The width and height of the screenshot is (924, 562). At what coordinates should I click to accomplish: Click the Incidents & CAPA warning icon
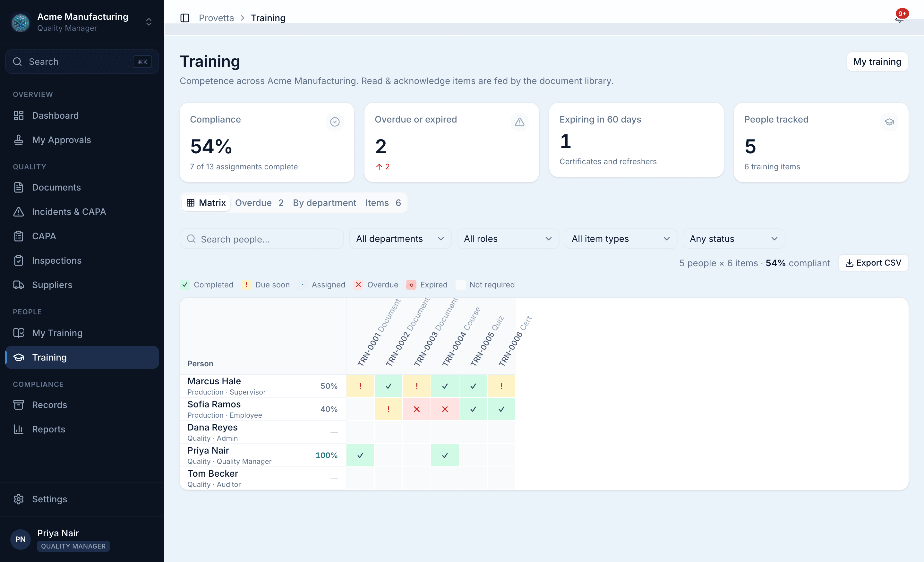(18, 212)
